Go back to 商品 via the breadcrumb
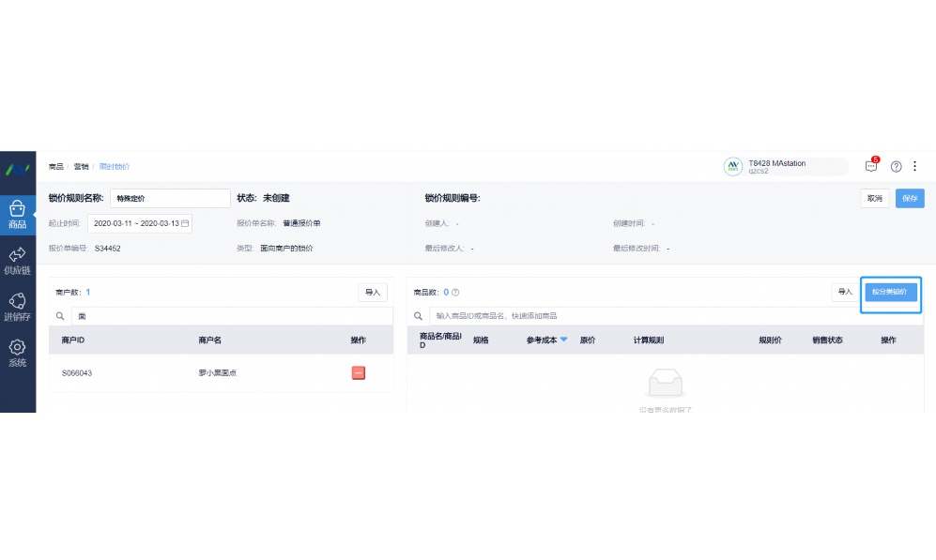The height and width of the screenshot is (560, 936). pyautogui.click(x=58, y=166)
